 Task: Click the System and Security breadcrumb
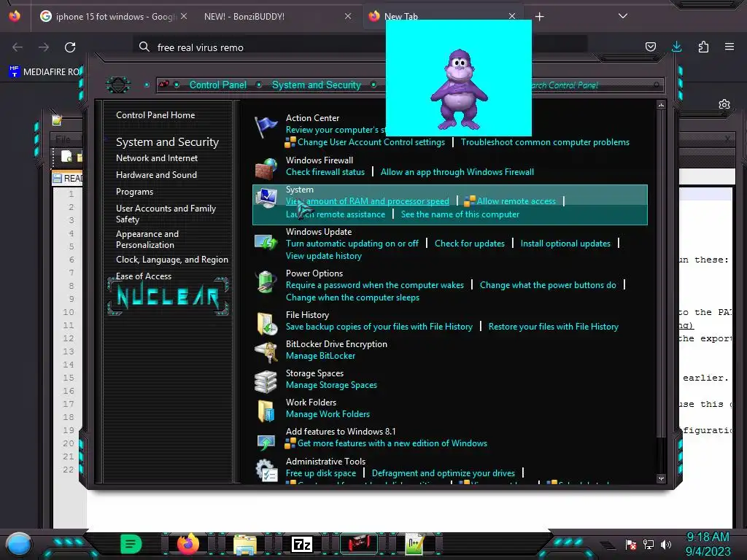tap(317, 85)
